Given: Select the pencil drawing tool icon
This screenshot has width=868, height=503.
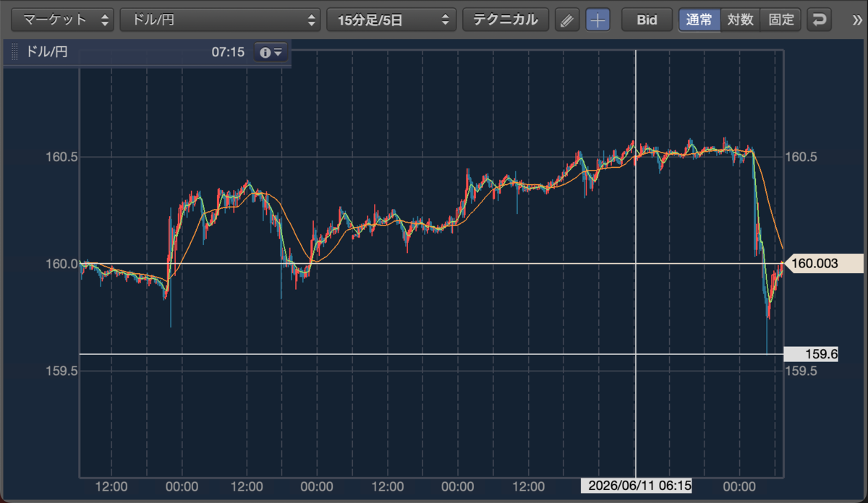Looking at the screenshot, I should click(567, 20).
